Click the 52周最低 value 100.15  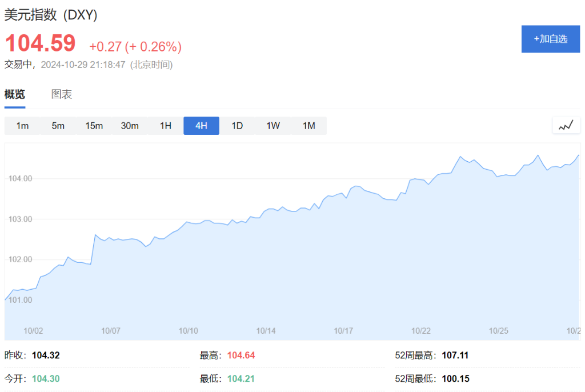455,379
